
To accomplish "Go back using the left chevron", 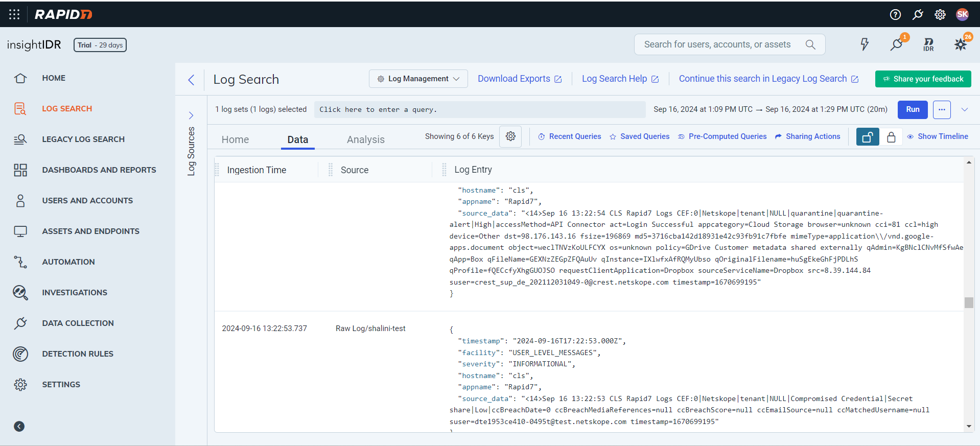I will (x=191, y=80).
